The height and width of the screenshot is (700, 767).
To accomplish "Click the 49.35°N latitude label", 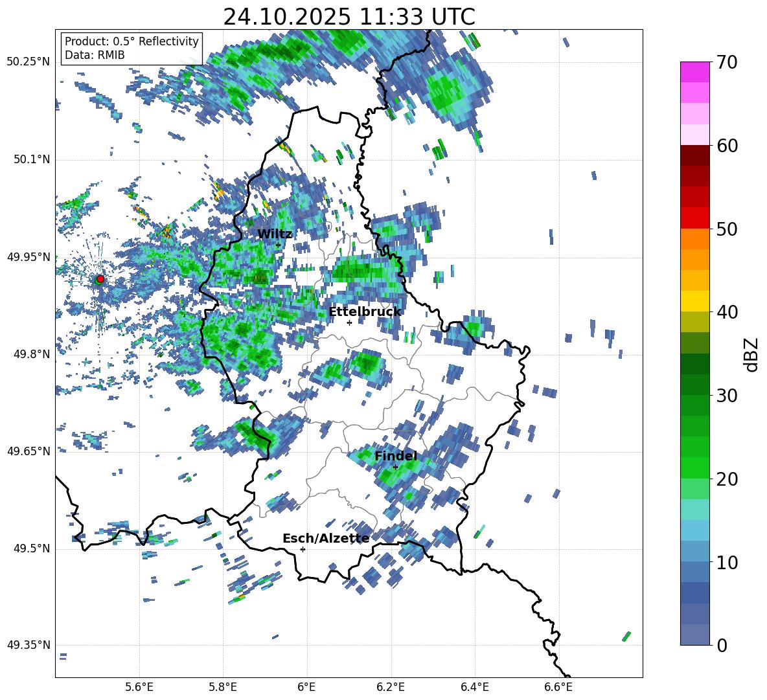I will [29, 645].
